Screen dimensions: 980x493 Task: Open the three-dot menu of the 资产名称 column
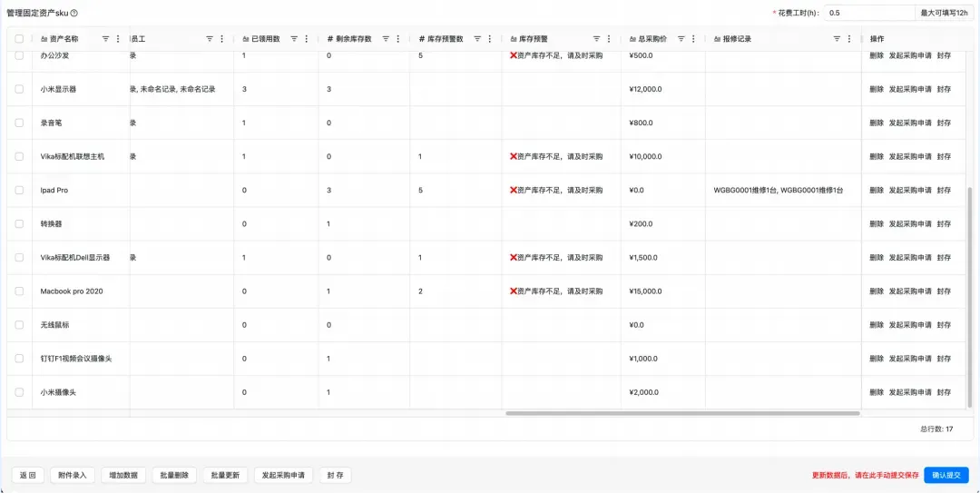pyautogui.click(x=118, y=39)
